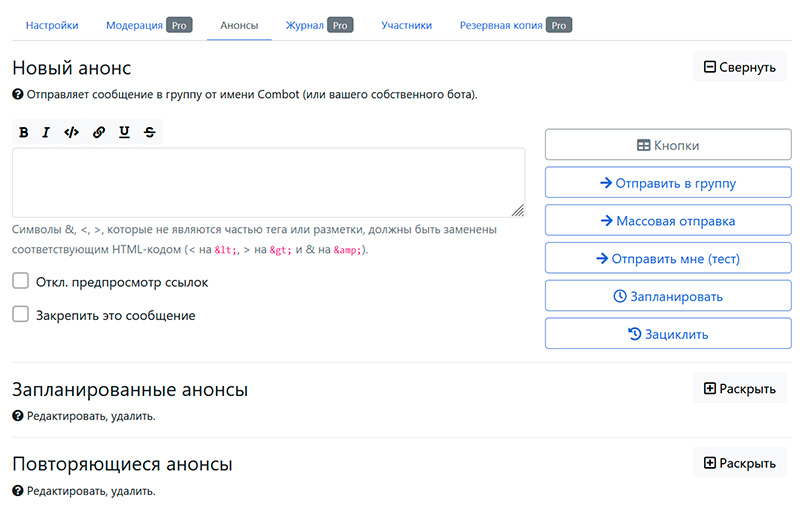This screenshot has height=506, width=800.
Task: Insert a hyperlink using the link icon
Action: coord(99,132)
